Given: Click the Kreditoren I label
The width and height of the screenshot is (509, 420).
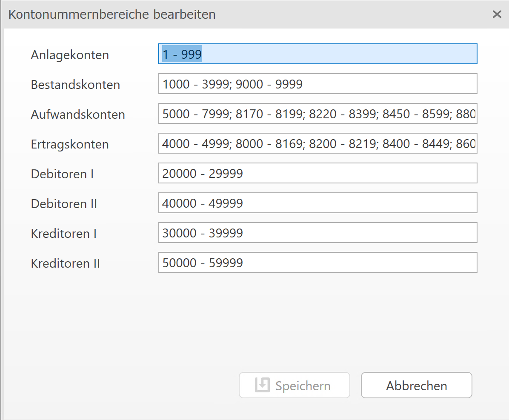Looking at the screenshot, I should (63, 234).
